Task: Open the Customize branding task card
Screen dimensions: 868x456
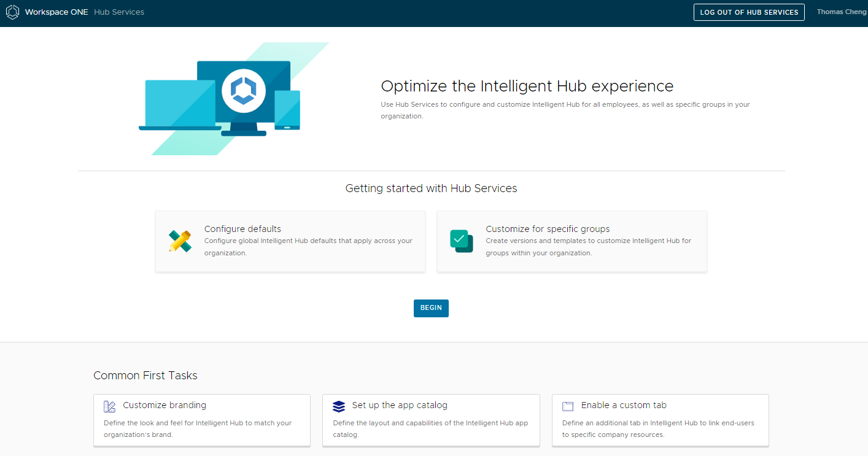Action: 202,420
